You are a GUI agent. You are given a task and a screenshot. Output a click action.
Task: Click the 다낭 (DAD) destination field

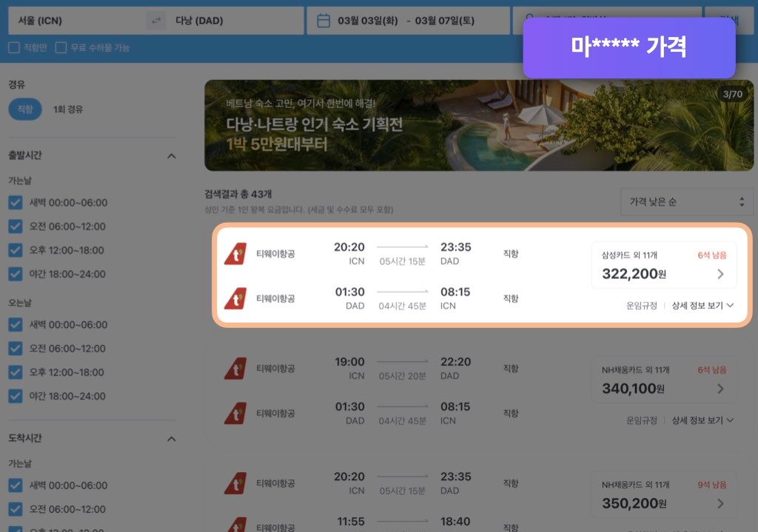[x=222, y=20]
